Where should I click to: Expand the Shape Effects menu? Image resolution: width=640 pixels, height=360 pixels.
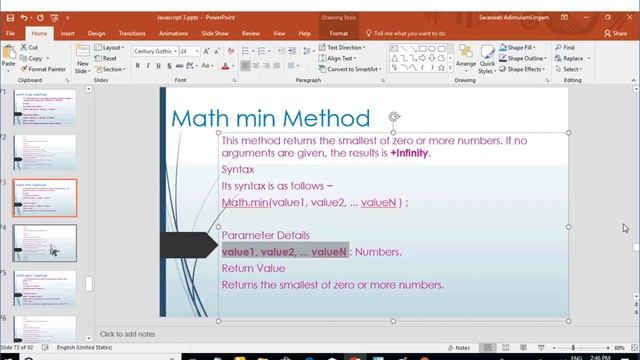(x=522, y=69)
